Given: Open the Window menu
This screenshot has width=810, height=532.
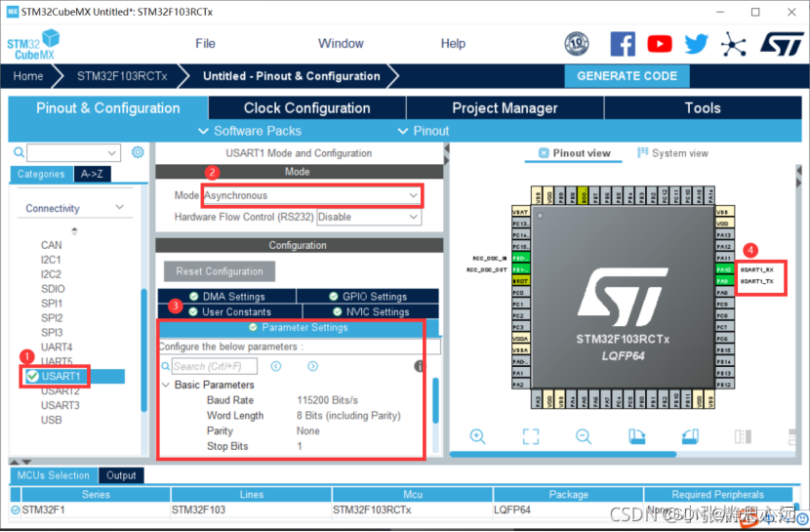Looking at the screenshot, I should (341, 44).
